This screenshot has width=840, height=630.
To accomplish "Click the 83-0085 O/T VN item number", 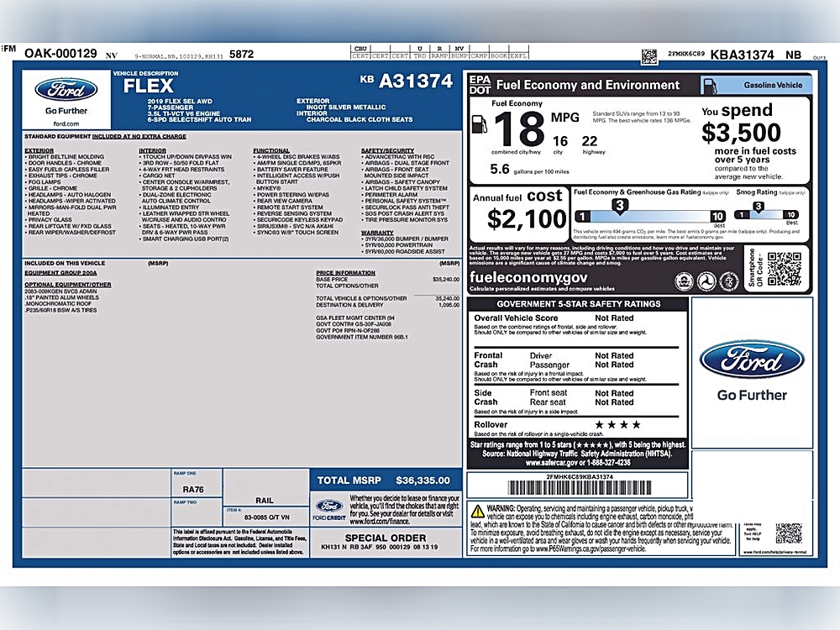I will click(x=267, y=517).
